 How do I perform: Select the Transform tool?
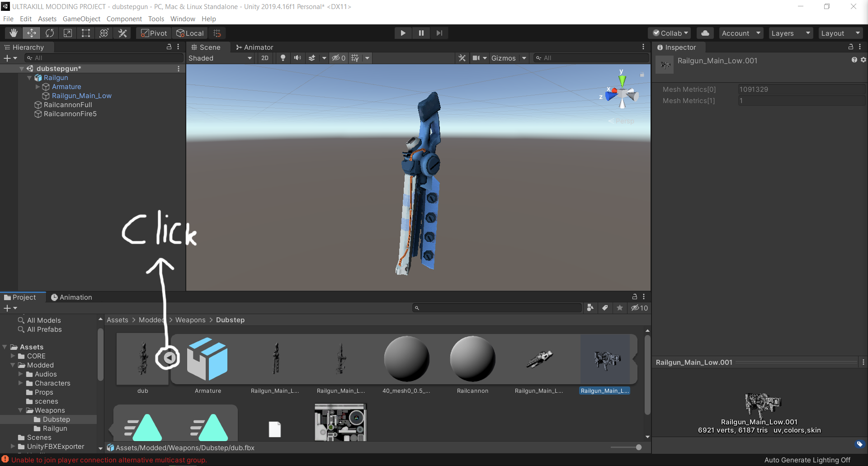(x=104, y=33)
